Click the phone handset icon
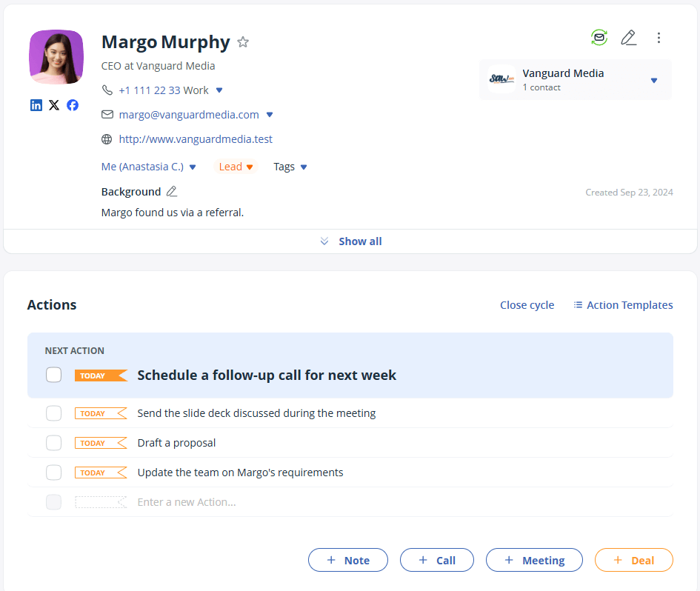This screenshot has width=700, height=591. point(107,90)
